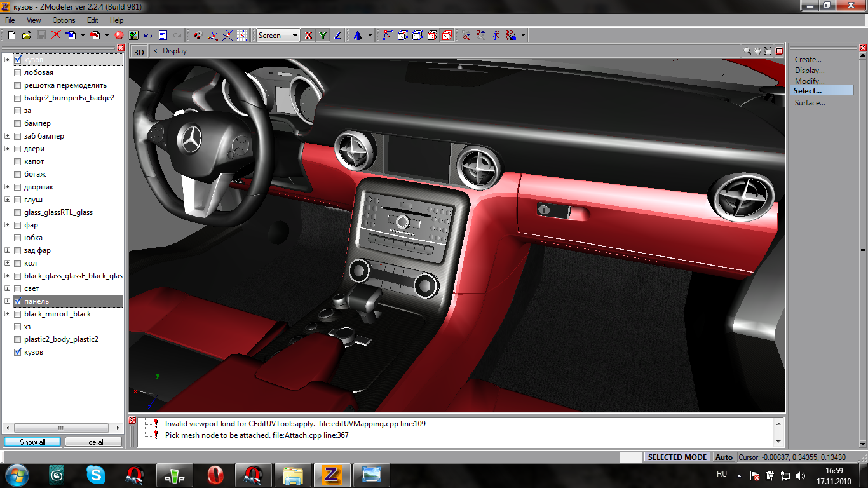Toggle the X axis constraint button
The image size is (868, 488).
[309, 36]
